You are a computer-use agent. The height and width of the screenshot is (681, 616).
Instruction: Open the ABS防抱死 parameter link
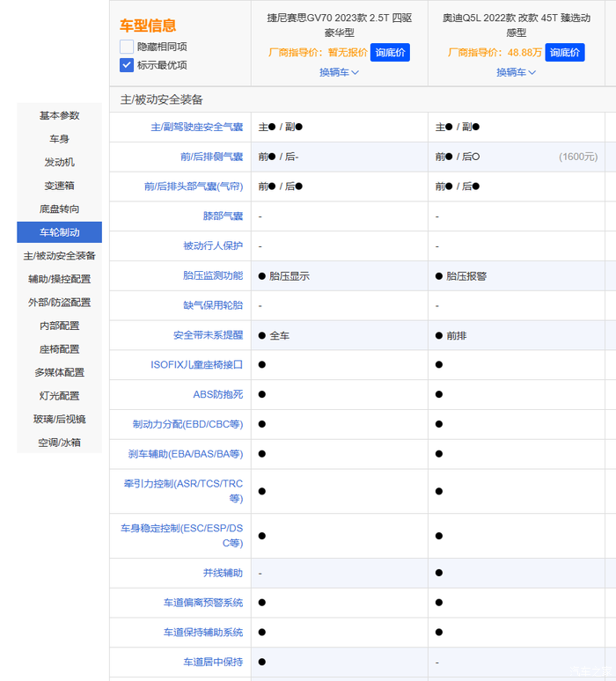[x=217, y=394]
